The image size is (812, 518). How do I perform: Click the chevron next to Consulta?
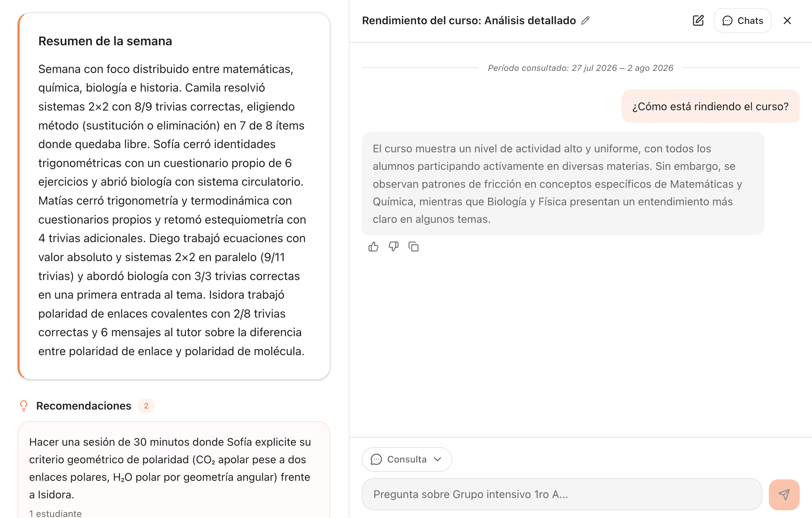pyautogui.click(x=437, y=459)
